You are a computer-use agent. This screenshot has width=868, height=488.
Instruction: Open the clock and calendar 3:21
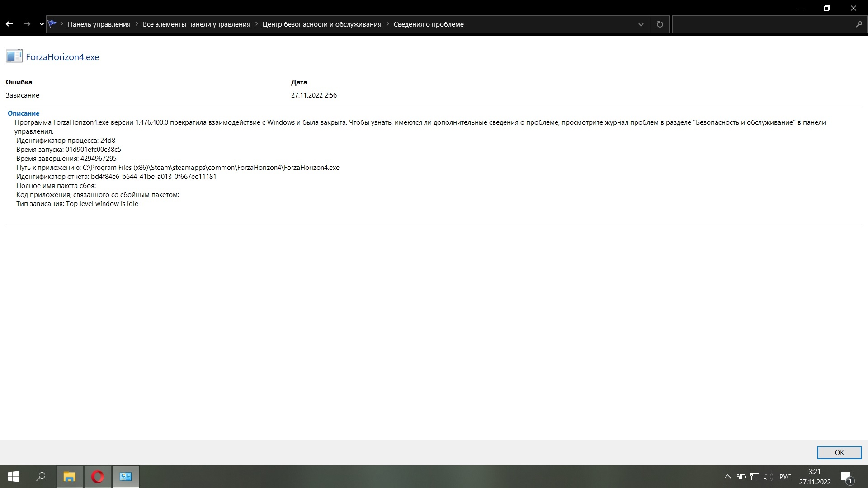click(815, 477)
